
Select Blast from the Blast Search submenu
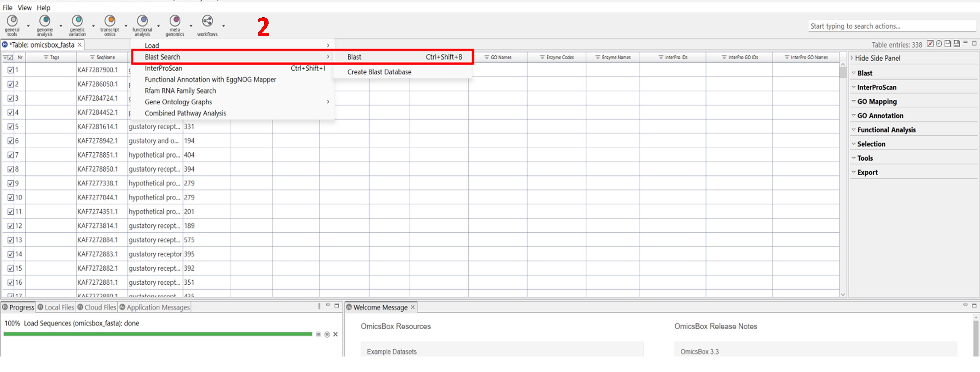(354, 57)
